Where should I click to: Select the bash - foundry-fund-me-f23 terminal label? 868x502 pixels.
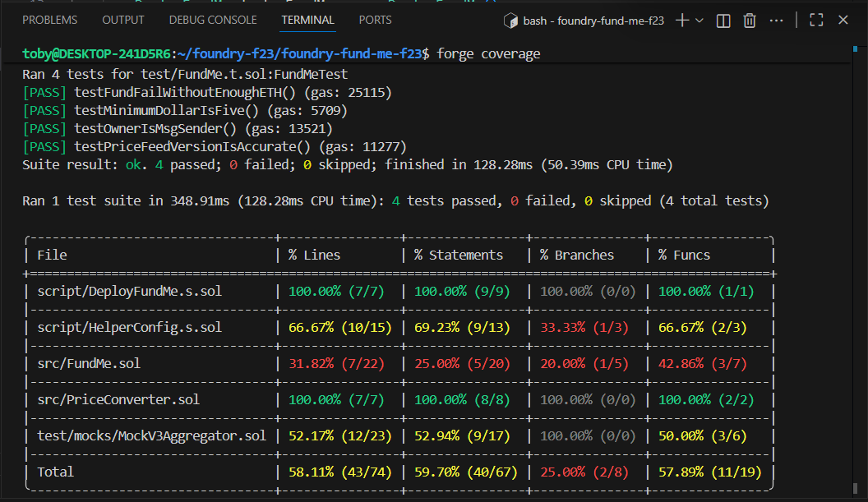click(593, 21)
